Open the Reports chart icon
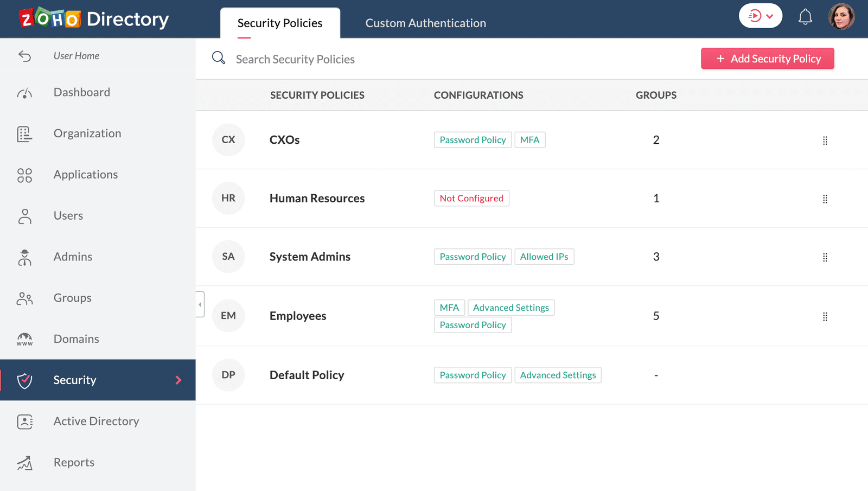Screen dimensions: 868x491 pos(24,463)
